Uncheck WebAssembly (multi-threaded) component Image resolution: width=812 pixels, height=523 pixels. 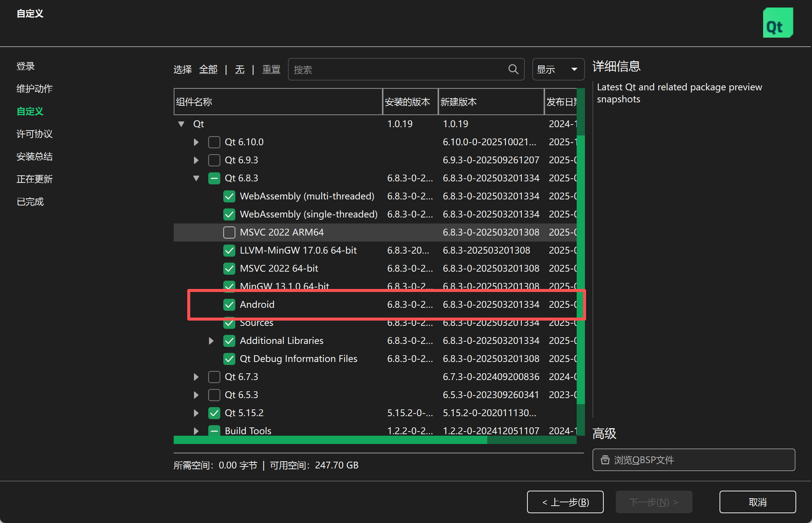pos(229,196)
